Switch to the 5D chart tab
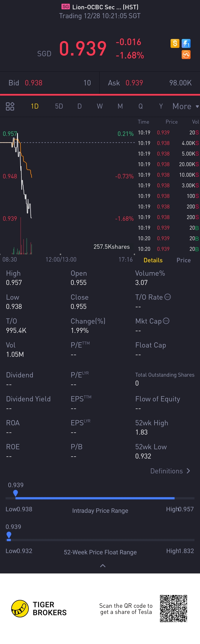The width and height of the screenshot is (200, 644). [59, 106]
